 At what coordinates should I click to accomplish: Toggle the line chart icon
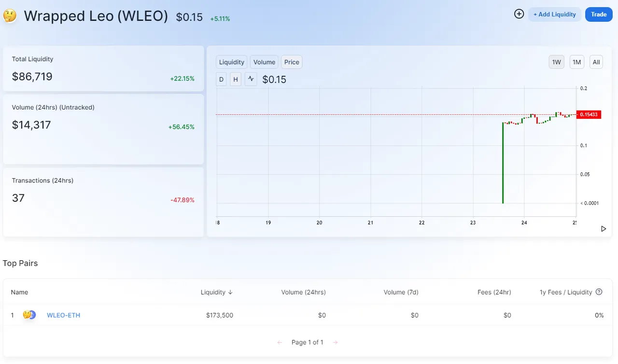coord(251,79)
